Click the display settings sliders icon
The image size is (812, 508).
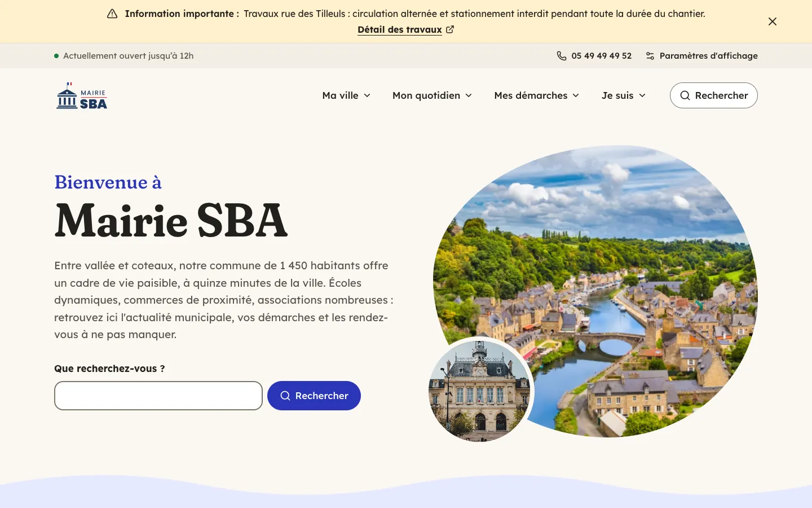[650, 56]
